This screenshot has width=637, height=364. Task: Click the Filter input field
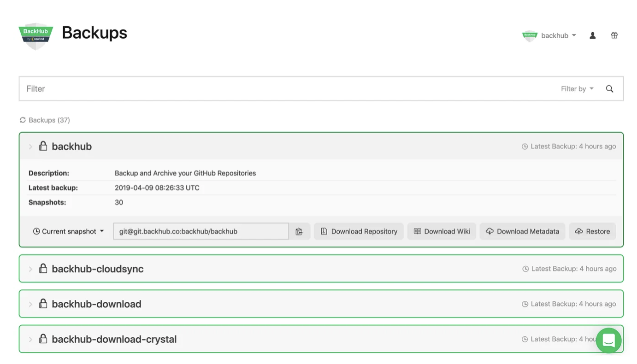point(184,88)
